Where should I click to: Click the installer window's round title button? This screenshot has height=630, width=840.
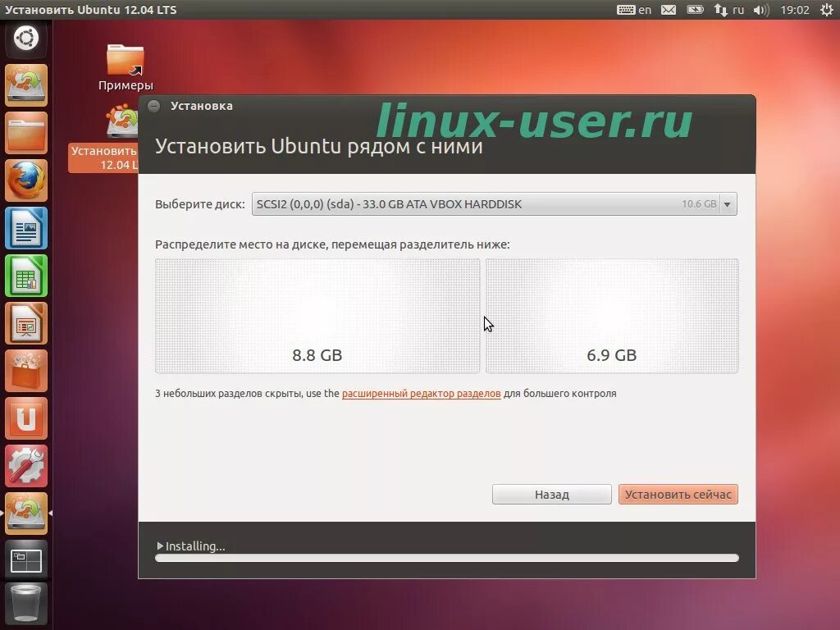pyautogui.click(x=154, y=106)
